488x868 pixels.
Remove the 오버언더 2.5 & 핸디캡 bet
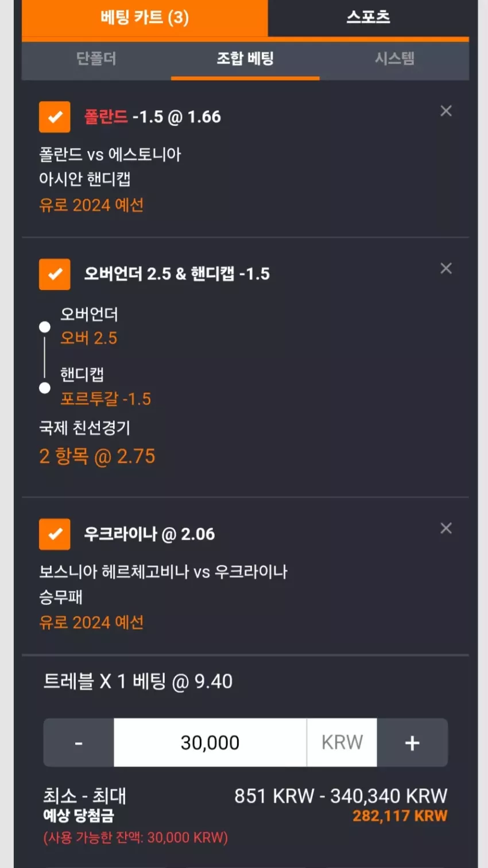pos(446,268)
